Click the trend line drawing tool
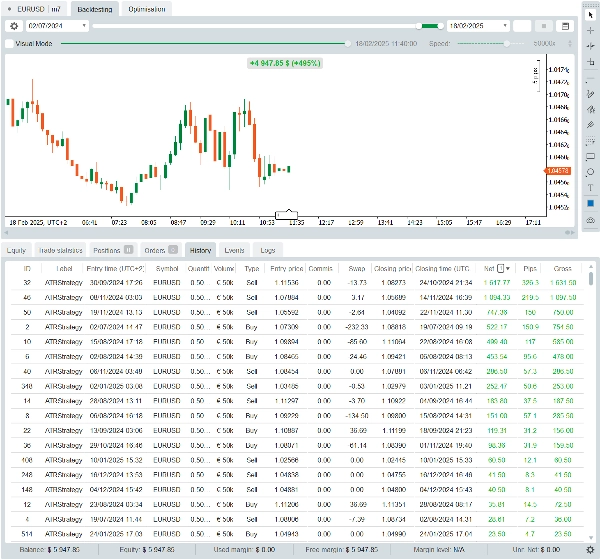 [590, 93]
